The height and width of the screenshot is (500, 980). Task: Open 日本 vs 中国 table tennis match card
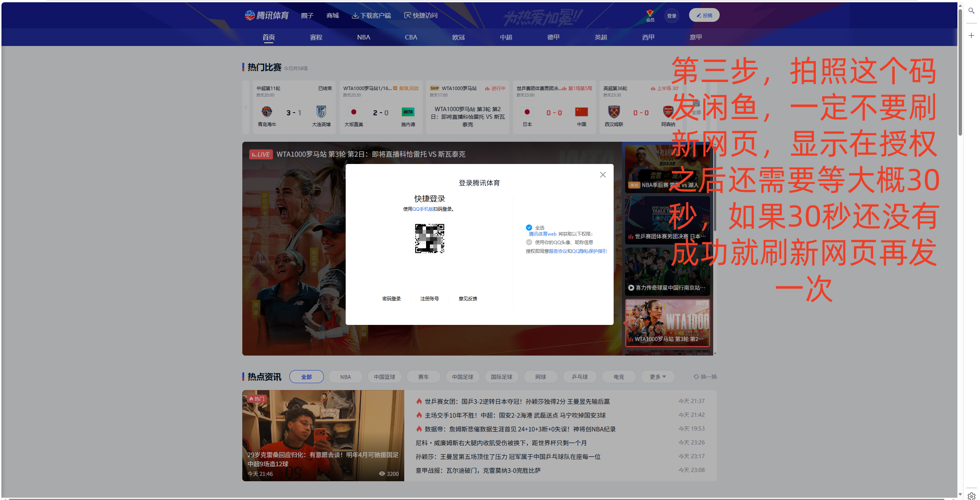point(555,107)
